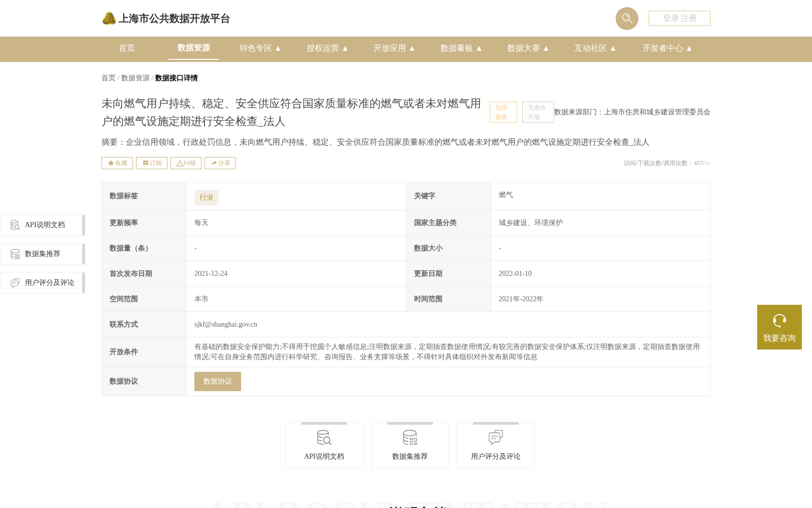Click the 无条件开放 badge
812x508 pixels.
click(x=538, y=112)
